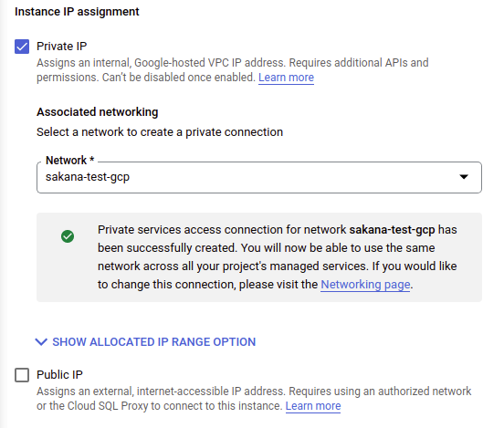Click the Network dropdown arrow
Viewport: 504px width, 428px height.
[464, 177]
